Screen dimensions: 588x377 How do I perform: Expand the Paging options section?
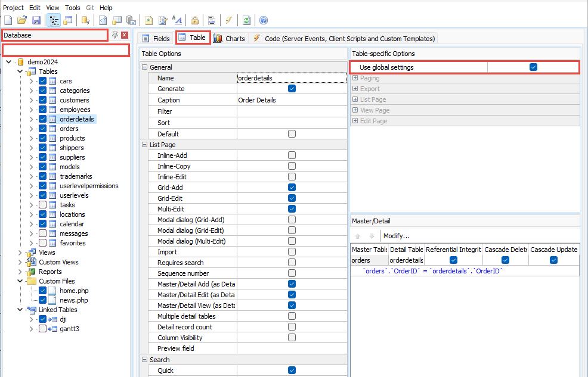click(355, 78)
